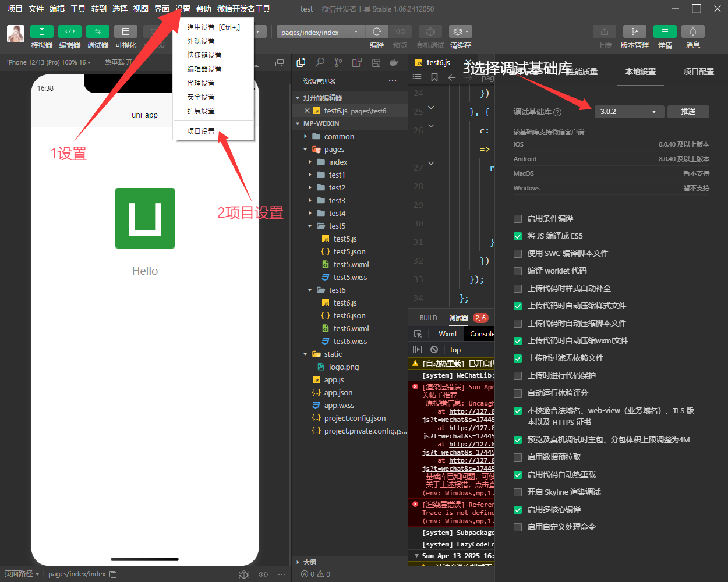Check 编译 worklet 代码 option
This screenshot has width=728, height=582.
pos(518,271)
